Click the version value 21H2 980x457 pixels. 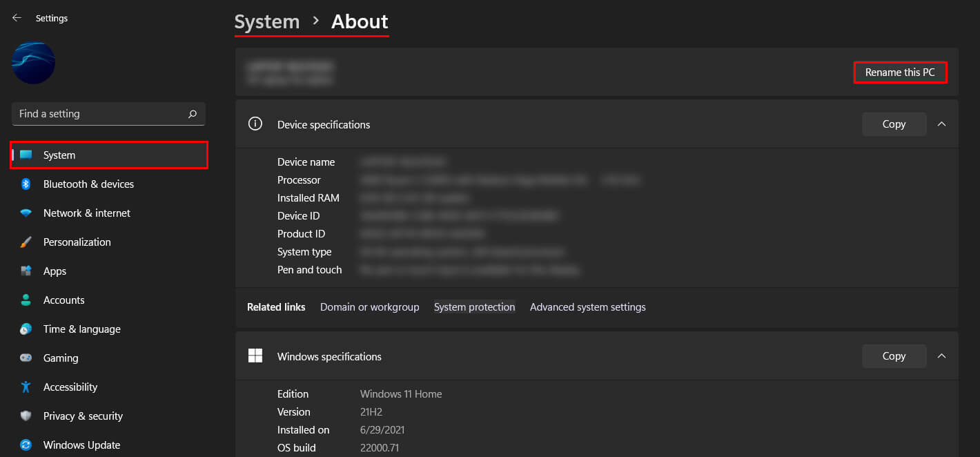coord(371,412)
